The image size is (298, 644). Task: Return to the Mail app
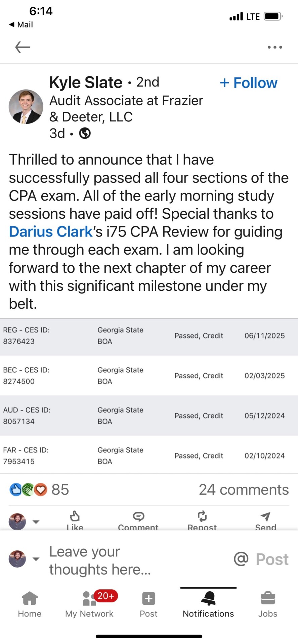point(21,24)
